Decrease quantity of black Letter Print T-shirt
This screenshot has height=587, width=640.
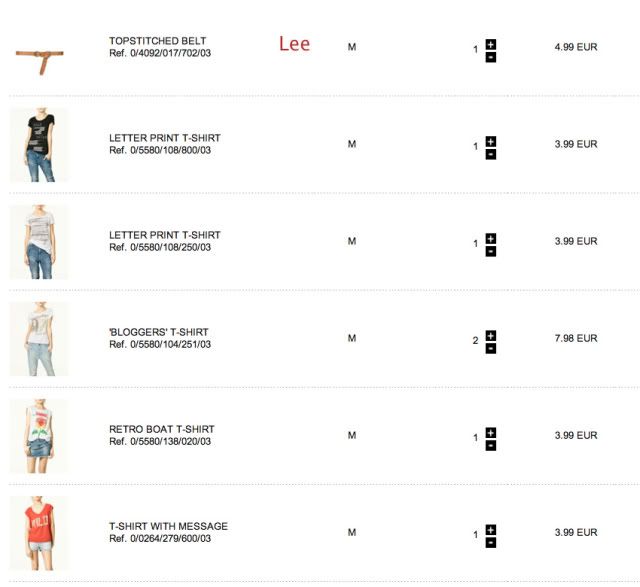click(491, 154)
